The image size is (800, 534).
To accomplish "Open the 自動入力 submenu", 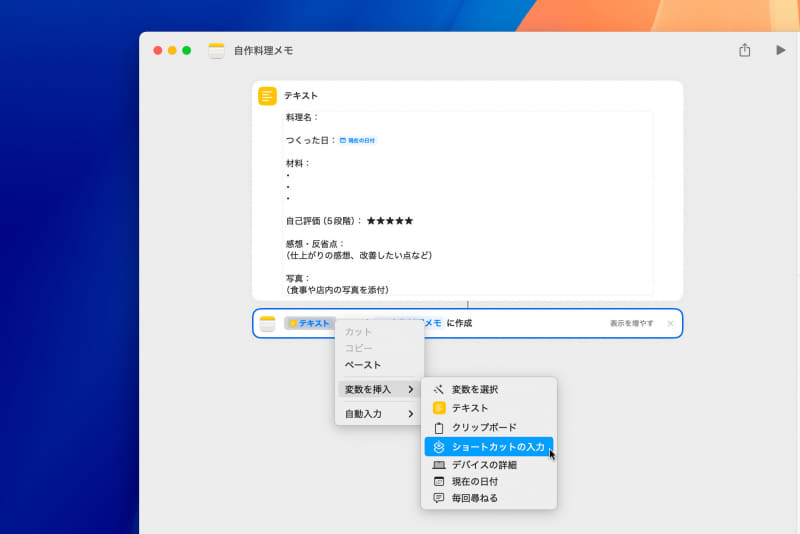I will pos(379,414).
